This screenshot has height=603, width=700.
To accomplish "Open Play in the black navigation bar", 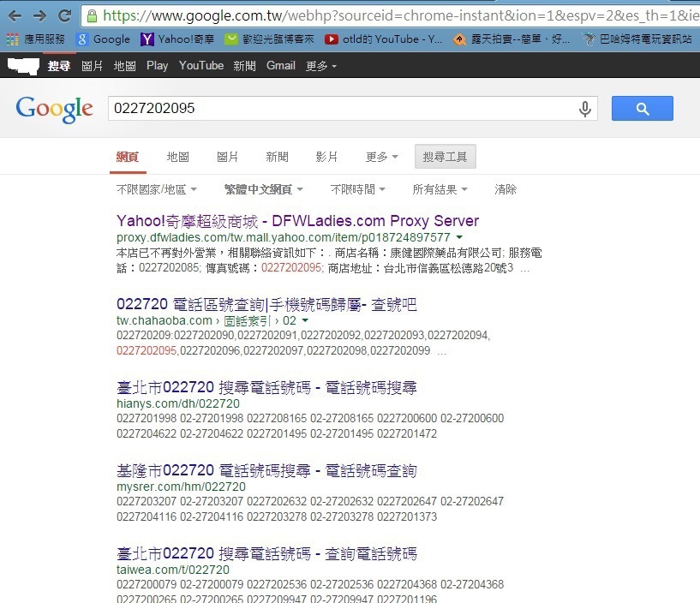I will (157, 66).
